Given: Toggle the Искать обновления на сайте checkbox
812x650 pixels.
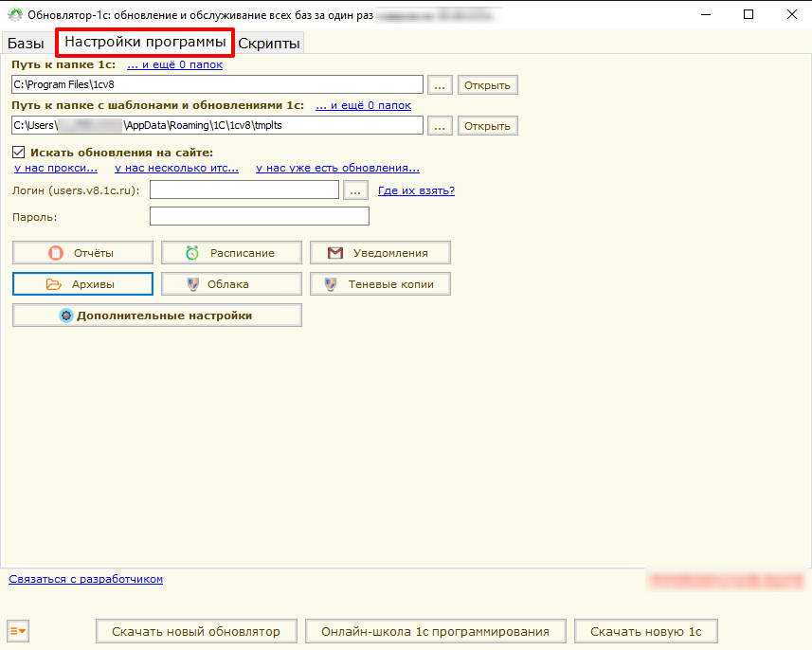Looking at the screenshot, I should (19, 153).
